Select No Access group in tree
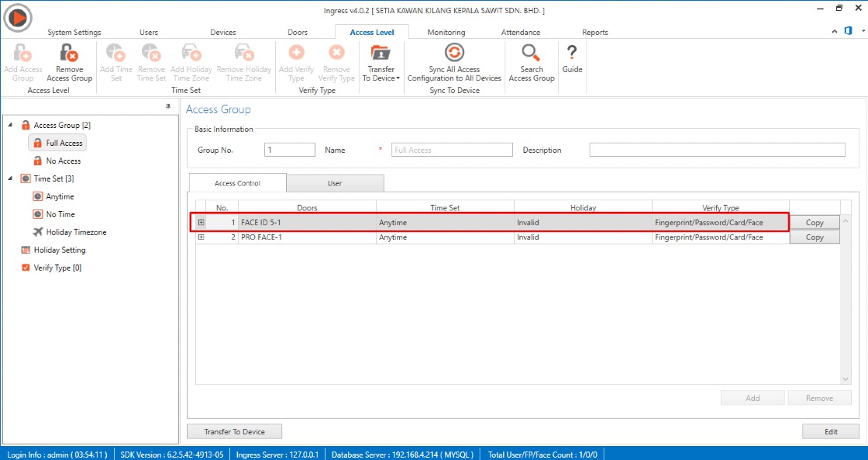This screenshot has height=460, width=868. tap(57, 161)
